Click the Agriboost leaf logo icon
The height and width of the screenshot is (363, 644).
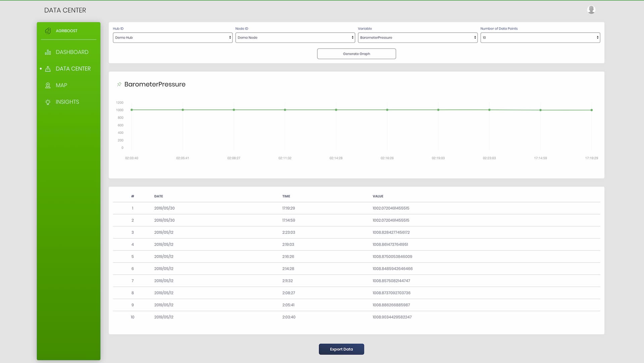coord(48,31)
